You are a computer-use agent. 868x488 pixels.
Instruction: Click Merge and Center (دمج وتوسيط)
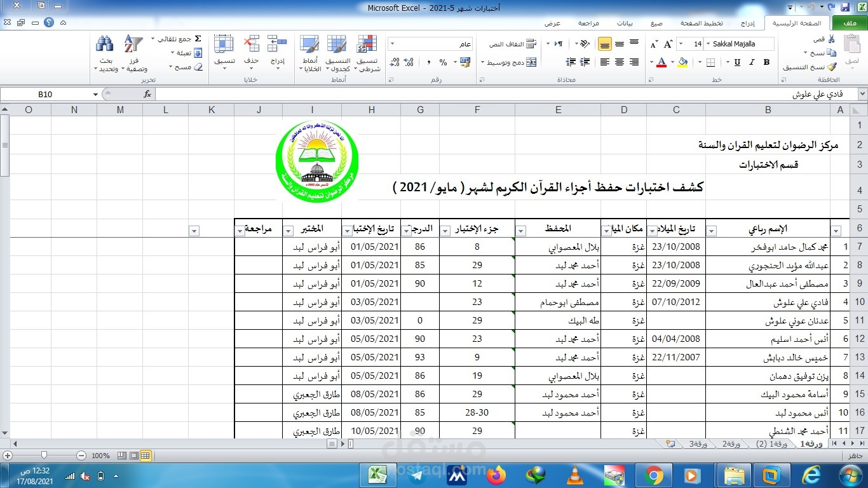(508, 62)
